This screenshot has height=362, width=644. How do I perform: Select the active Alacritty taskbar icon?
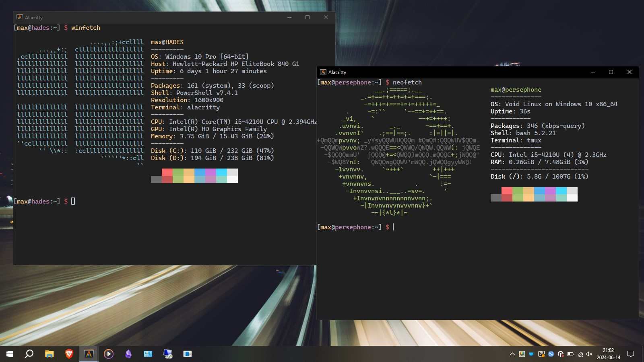pyautogui.click(x=89, y=354)
